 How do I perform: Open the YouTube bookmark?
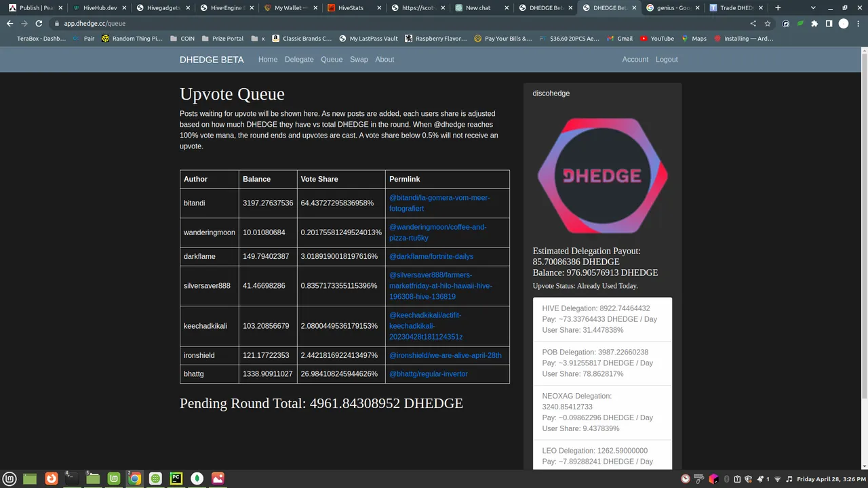click(x=657, y=39)
